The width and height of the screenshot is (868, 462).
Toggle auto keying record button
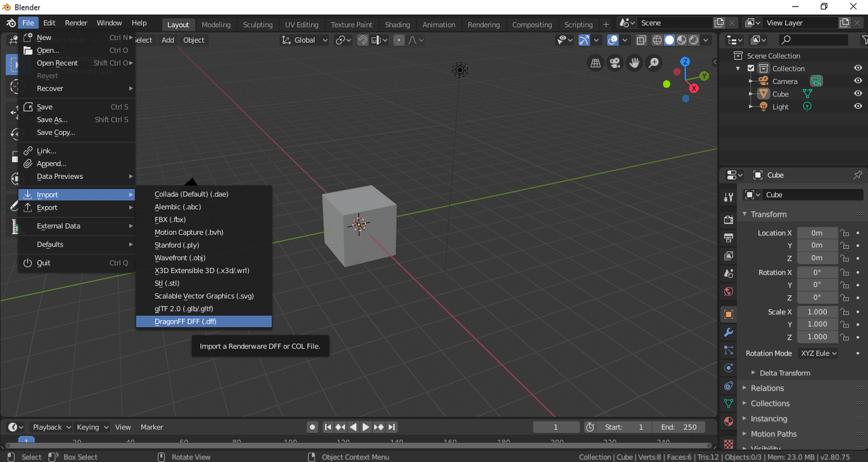tap(312, 427)
